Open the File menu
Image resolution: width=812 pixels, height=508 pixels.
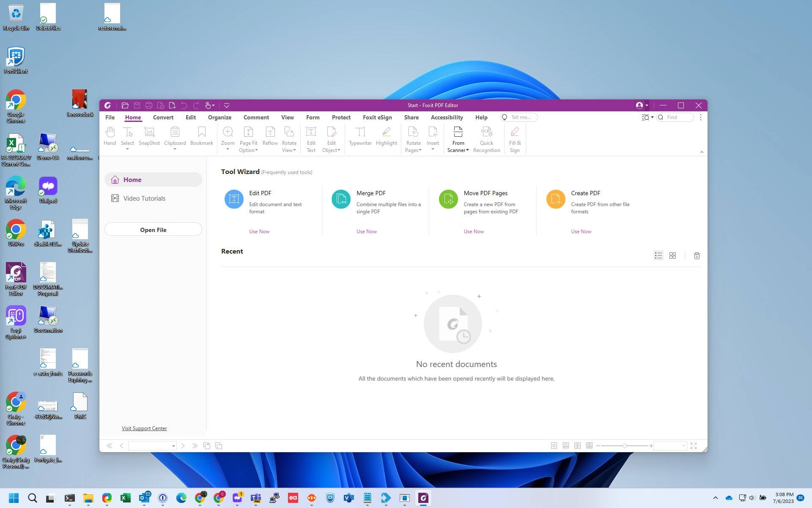coord(110,117)
